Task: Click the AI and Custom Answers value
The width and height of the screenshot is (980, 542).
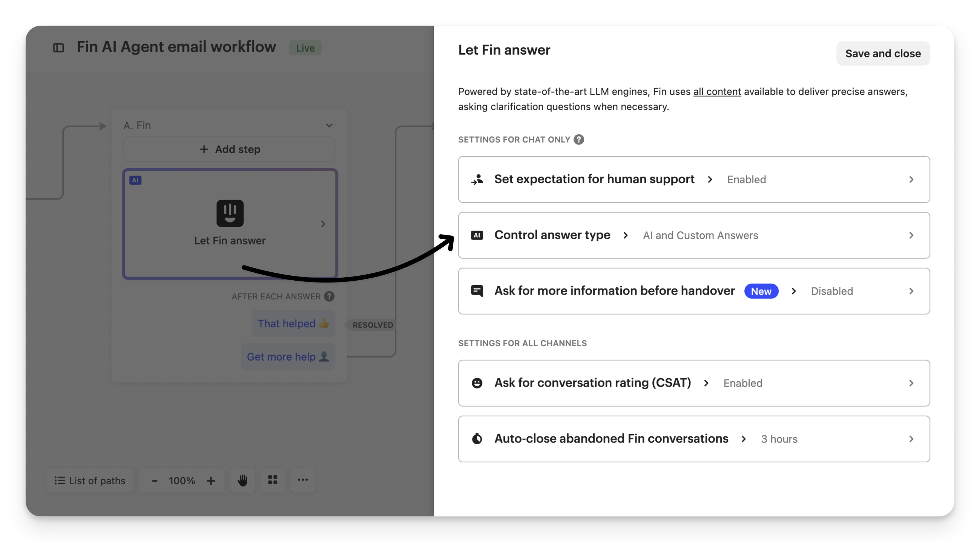Action: (700, 235)
